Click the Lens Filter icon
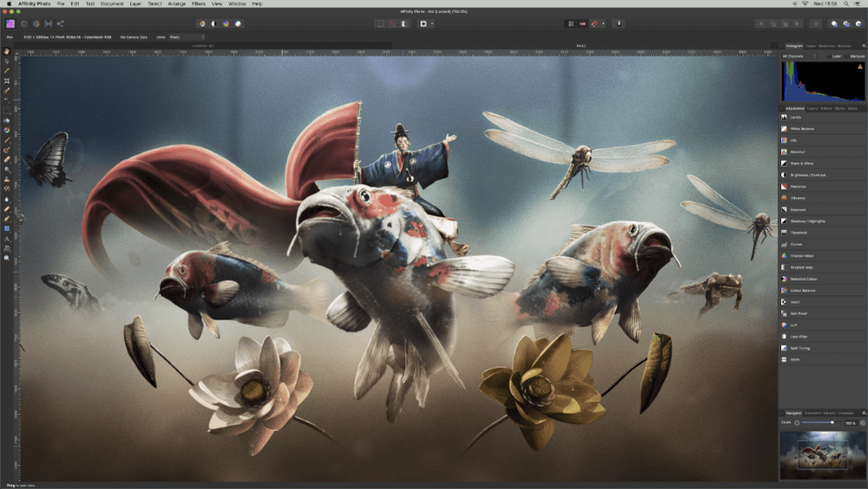This screenshot has height=489, width=868. pyautogui.click(x=784, y=336)
